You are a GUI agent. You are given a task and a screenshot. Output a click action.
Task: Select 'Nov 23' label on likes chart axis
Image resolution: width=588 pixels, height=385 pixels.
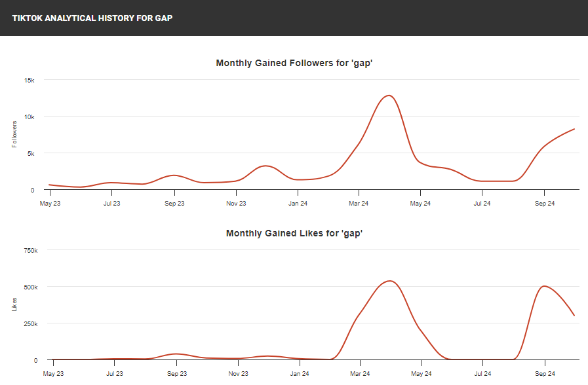click(x=238, y=373)
